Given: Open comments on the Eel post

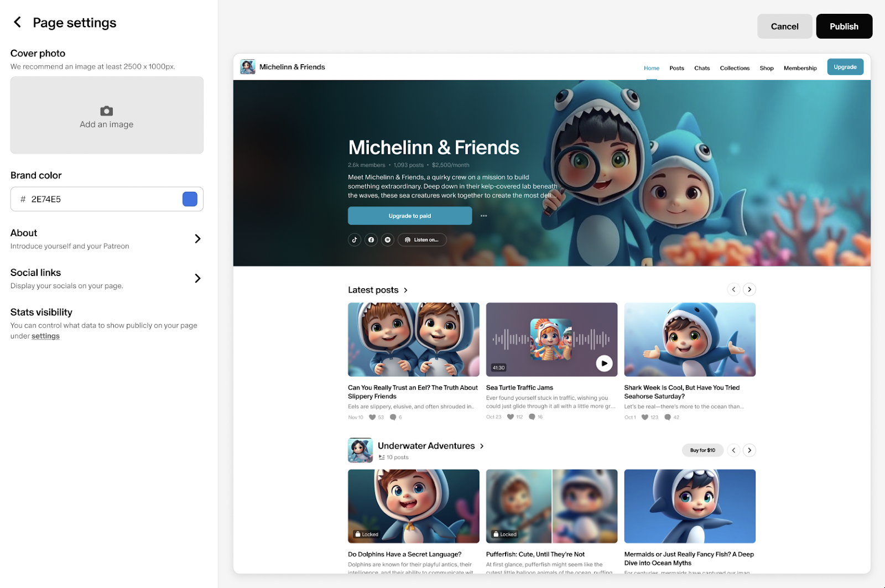Looking at the screenshot, I should coord(393,417).
